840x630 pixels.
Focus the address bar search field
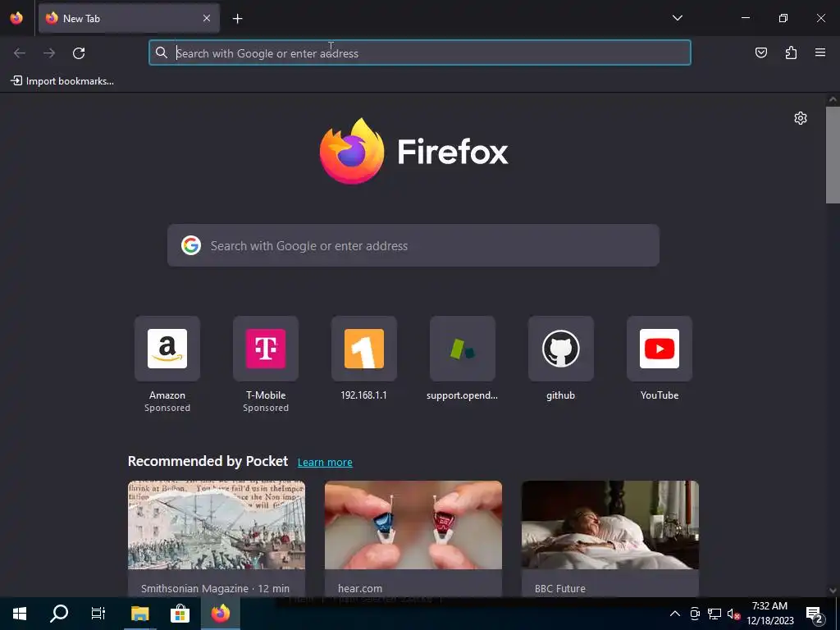419,52
